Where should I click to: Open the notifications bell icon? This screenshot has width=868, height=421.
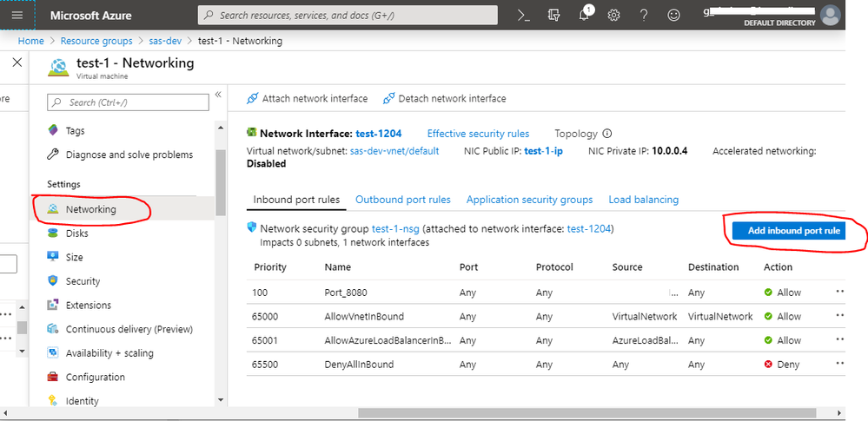click(585, 15)
